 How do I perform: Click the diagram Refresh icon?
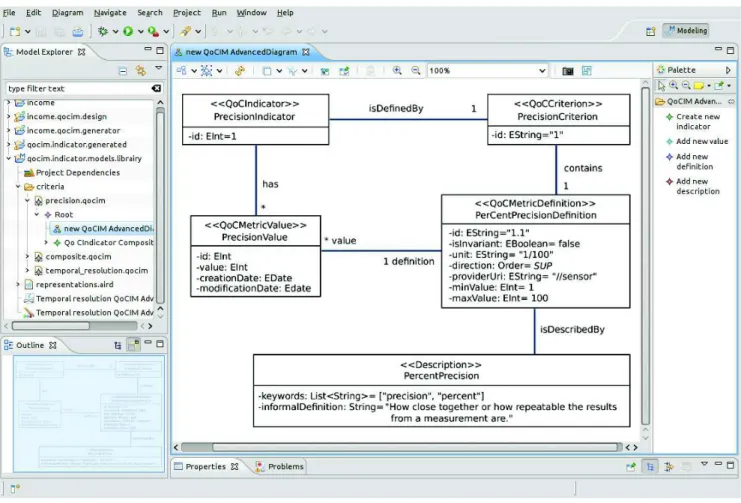[241, 71]
